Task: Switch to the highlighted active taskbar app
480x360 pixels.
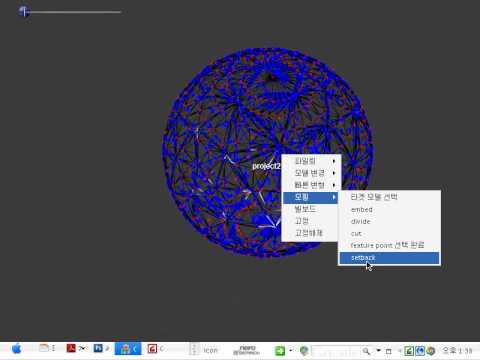Action: (128, 349)
